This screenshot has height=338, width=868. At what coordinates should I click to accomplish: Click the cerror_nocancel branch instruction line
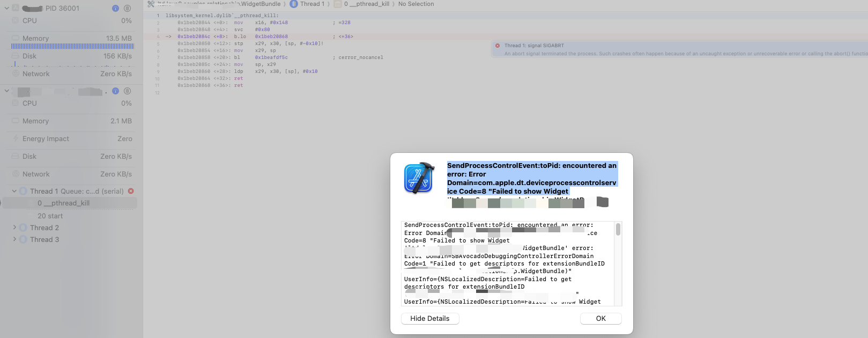click(280, 57)
